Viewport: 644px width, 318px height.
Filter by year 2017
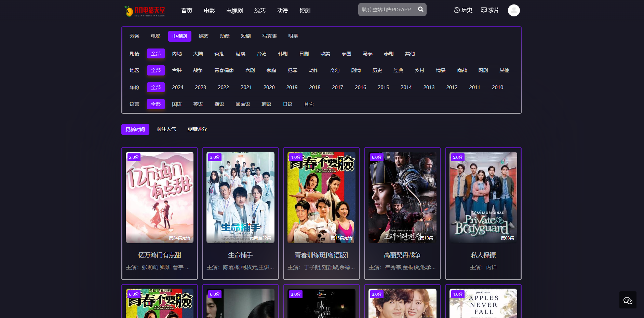pos(337,87)
